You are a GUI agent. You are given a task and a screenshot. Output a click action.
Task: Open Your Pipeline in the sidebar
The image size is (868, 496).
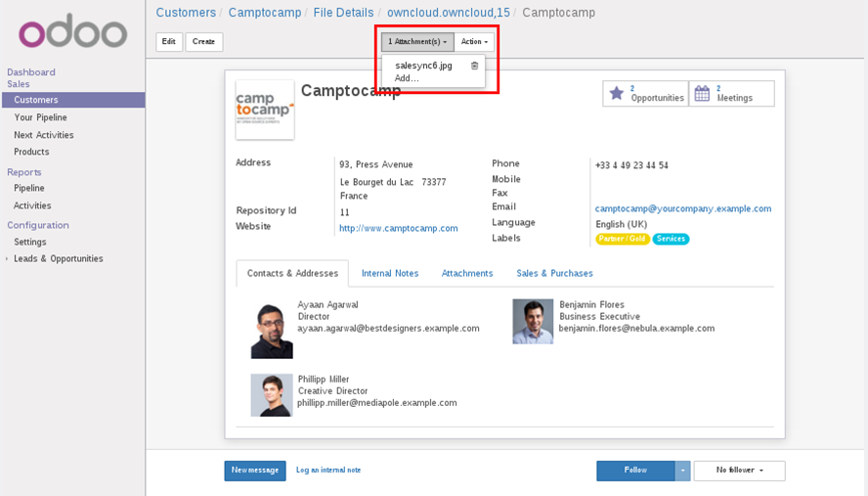(40, 117)
